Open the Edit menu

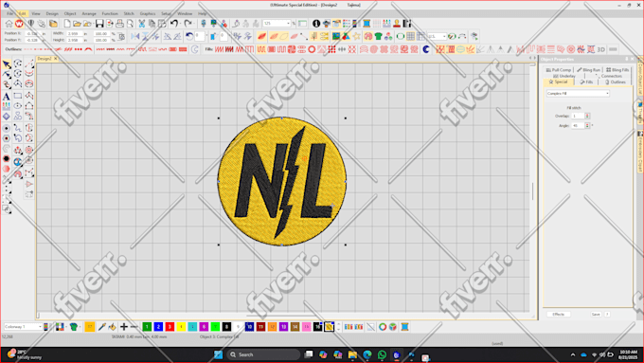22,13
